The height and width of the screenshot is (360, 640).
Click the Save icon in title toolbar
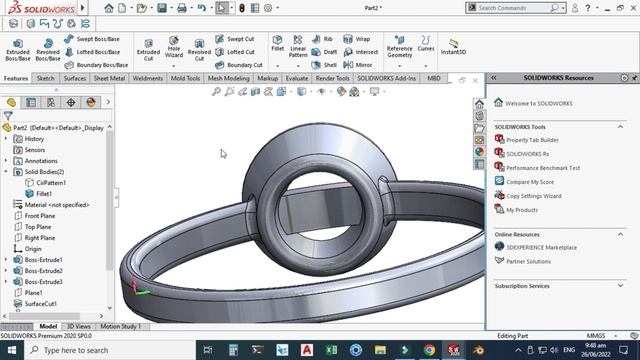(162, 8)
